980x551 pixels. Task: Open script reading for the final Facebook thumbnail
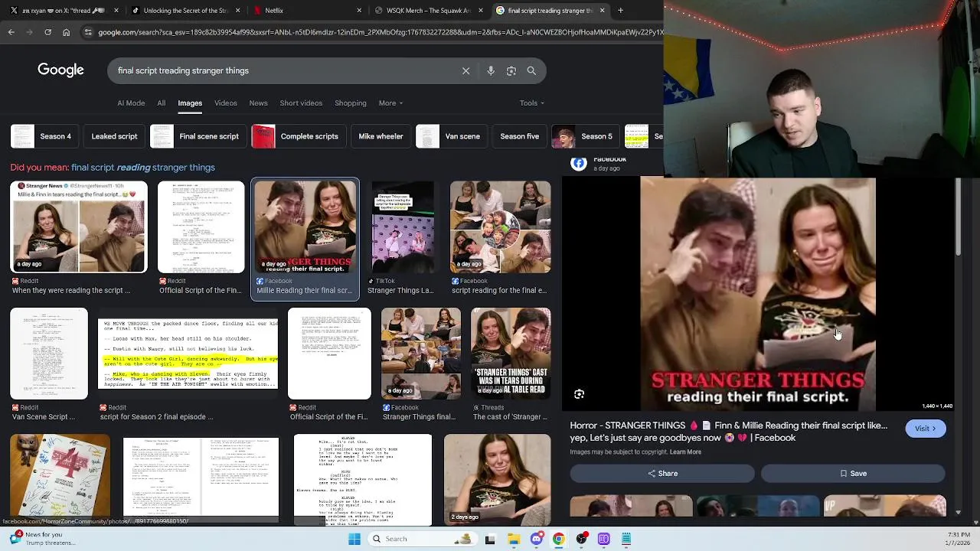(500, 227)
